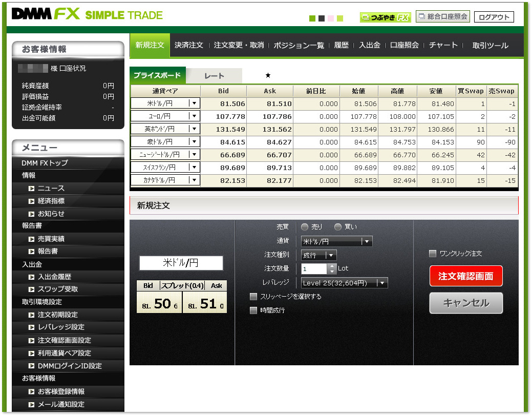Open the 注文変更・取消 tab
Image resolution: width=532 pixels, height=416 pixels.
[x=239, y=45]
